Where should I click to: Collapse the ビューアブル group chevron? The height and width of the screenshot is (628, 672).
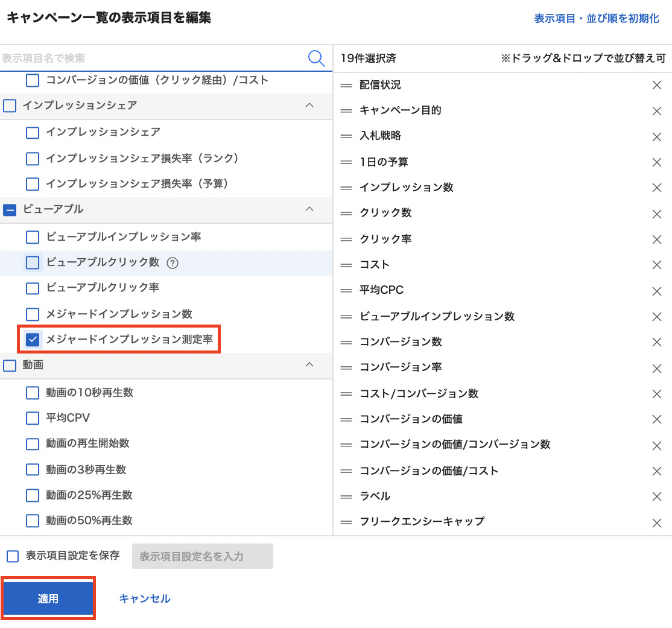click(309, 209)
